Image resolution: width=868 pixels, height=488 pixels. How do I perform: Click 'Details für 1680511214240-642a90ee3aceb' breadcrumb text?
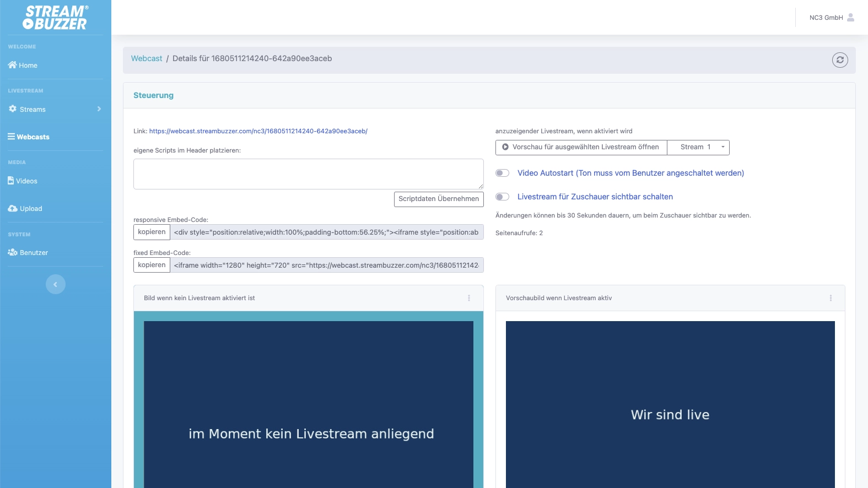[x=252, y=58]
